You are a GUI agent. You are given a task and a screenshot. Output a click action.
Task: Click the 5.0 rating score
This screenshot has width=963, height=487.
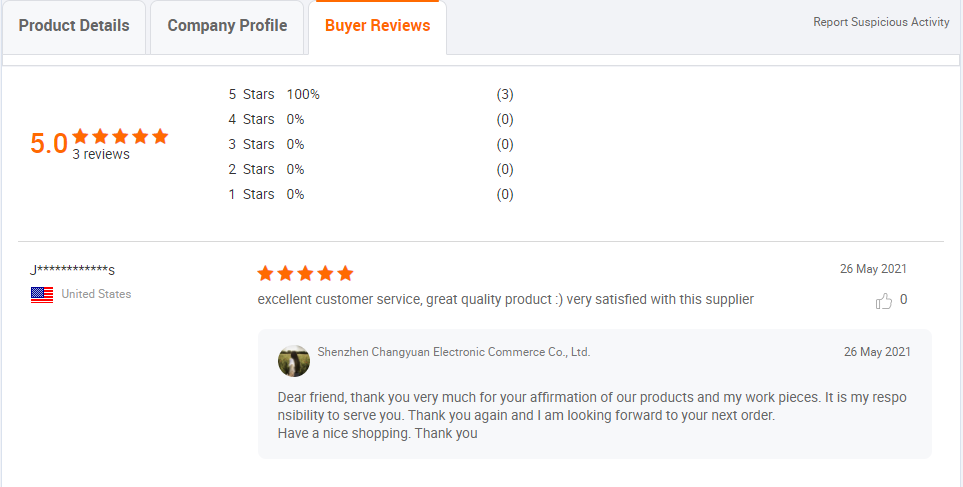pyautogui.click(x=48, y=144)
